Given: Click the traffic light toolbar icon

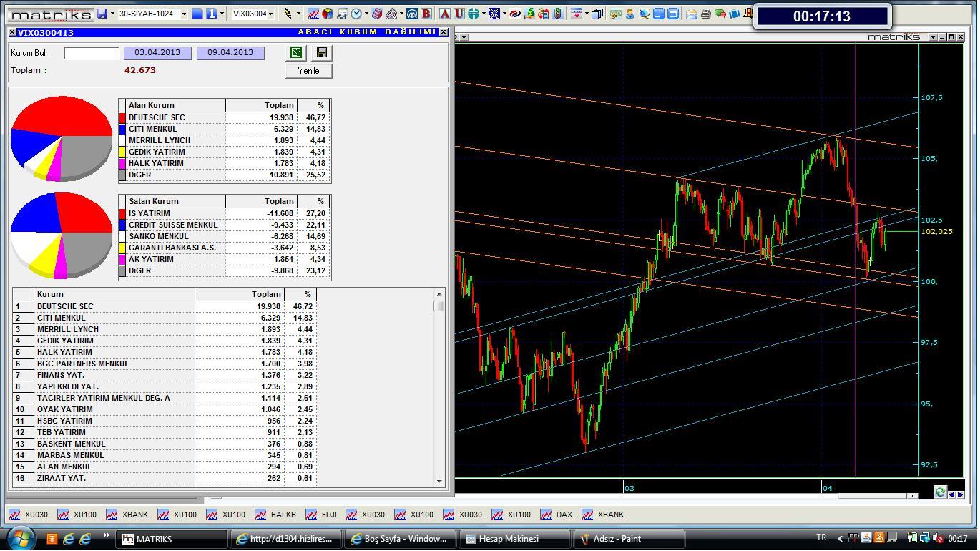Looking at the screenshot, I should 557,14.
